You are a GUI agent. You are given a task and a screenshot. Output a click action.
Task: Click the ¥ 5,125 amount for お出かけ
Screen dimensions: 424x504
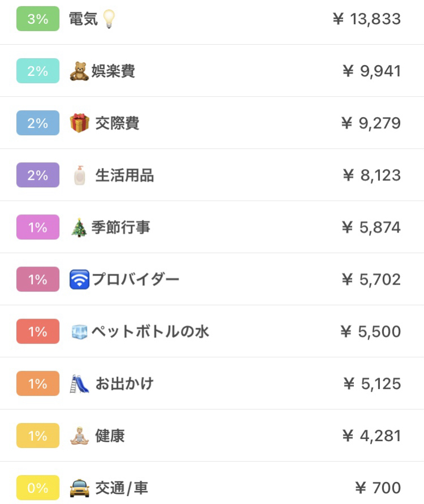pyautogui.click(x=372, y=384)
